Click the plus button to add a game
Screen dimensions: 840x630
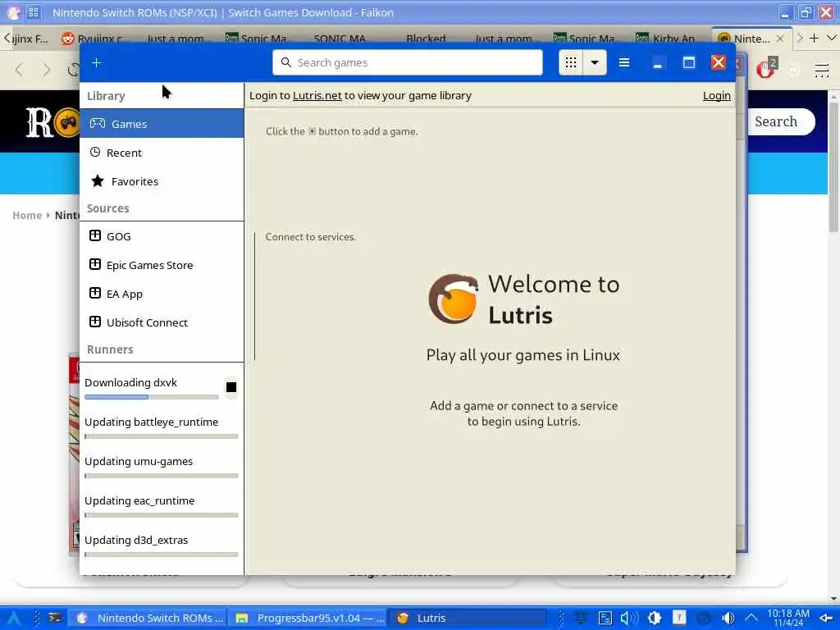(x=97, y=62)
